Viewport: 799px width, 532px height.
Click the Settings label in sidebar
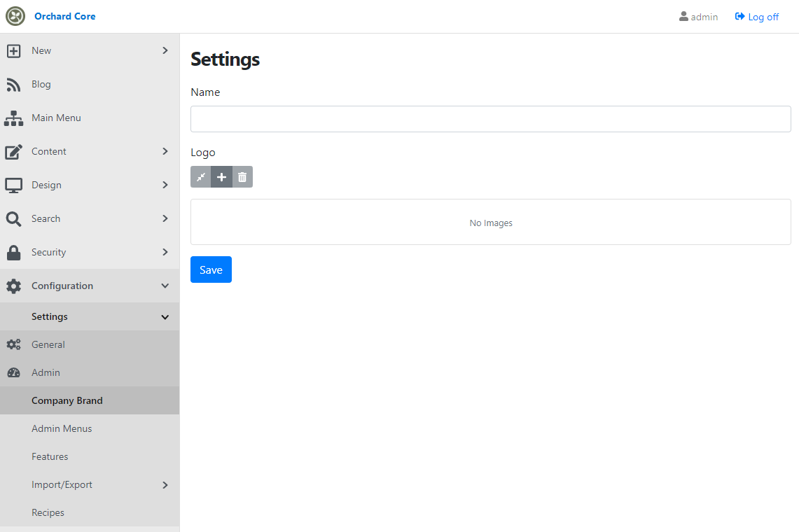coord(50,316)
